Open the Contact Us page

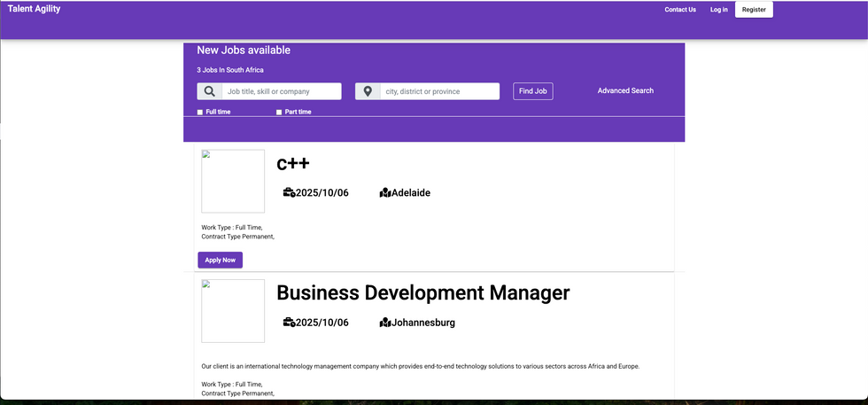(x=680, y=10)
